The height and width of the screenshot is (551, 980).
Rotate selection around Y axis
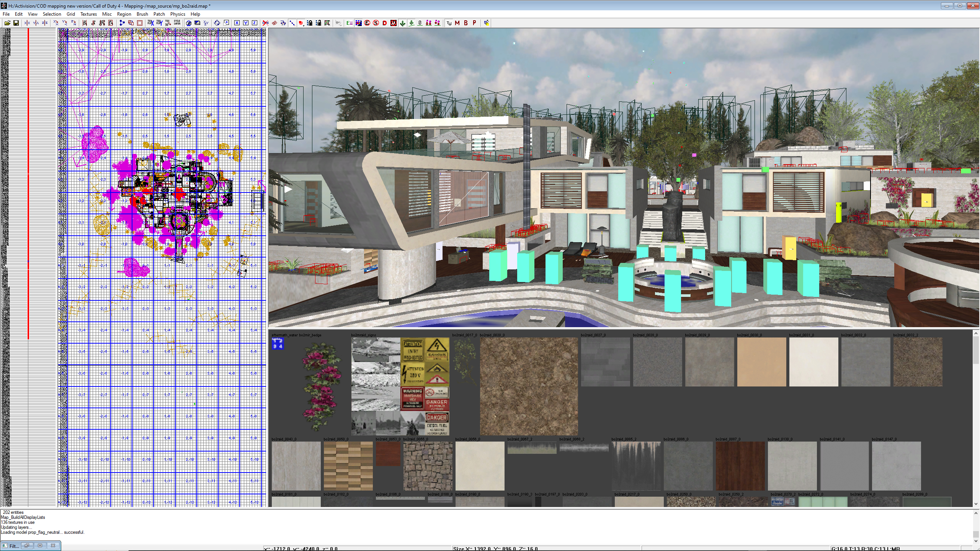pyautogui.click(x=65, y=23)
